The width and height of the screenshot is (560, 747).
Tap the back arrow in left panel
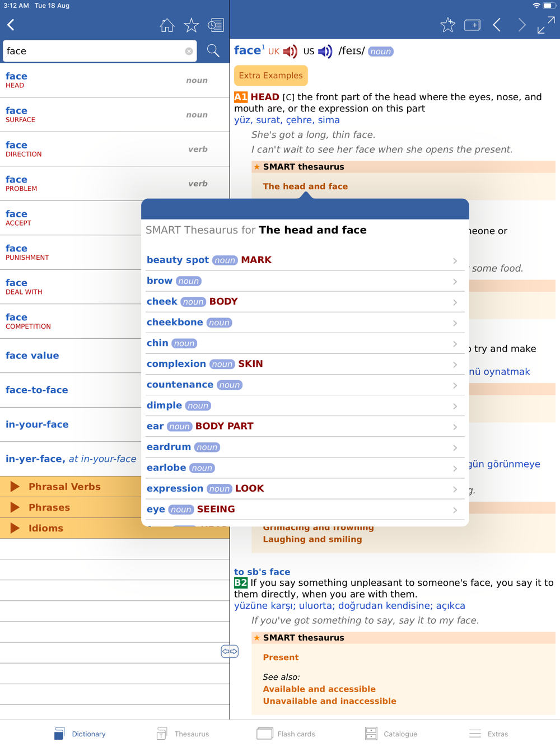point(11,25)
